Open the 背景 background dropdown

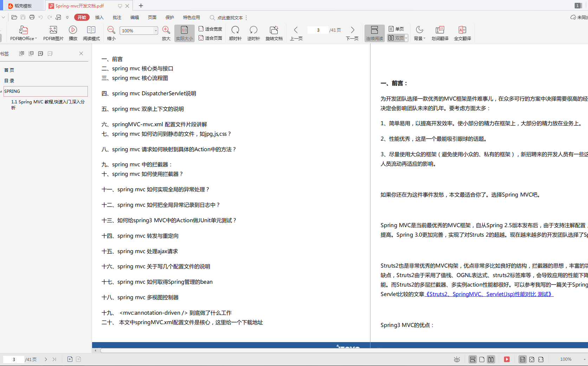coord(419,33)
